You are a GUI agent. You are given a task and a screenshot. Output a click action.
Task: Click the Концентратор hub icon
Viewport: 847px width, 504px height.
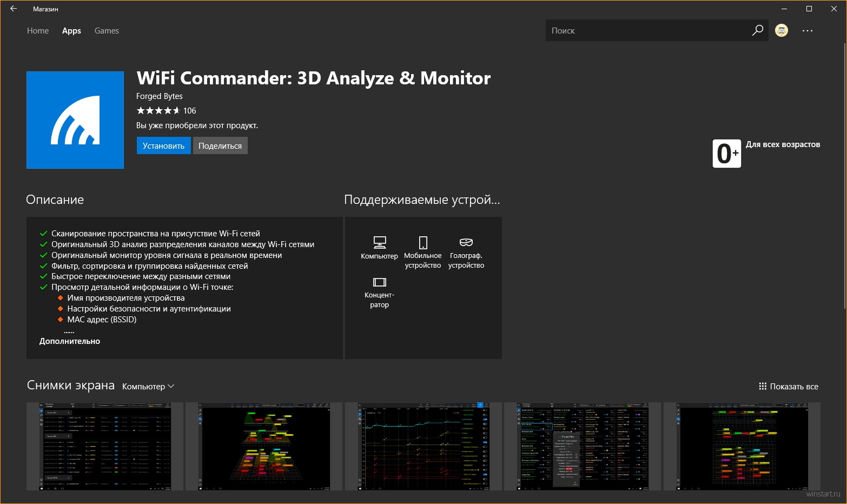click(x=380, y=282)
